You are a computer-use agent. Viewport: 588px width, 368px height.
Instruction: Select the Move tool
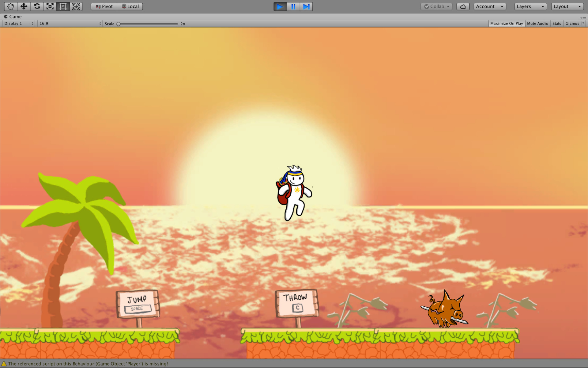tap(24, 6)
